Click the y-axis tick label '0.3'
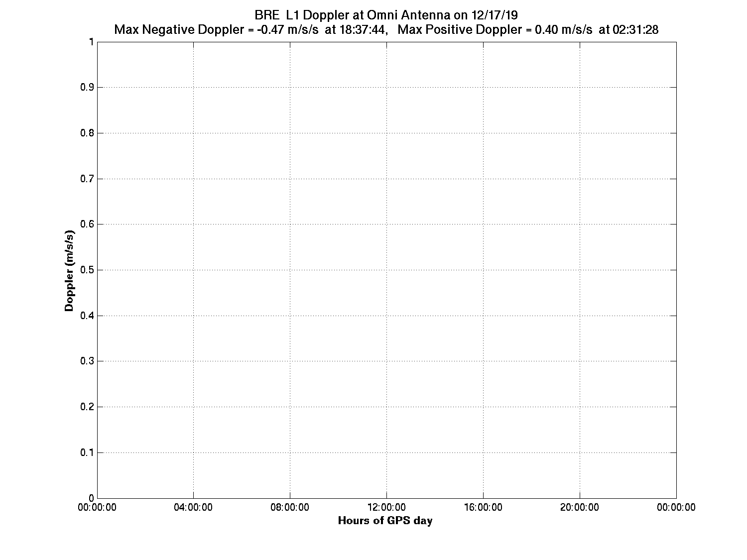The image size is (747, 560). coord(87,361)
